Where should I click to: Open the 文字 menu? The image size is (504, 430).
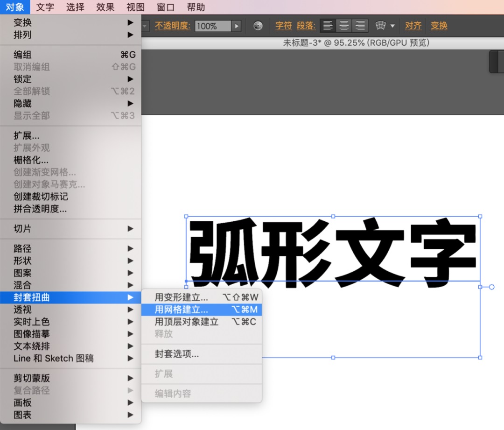pos(45,7)
